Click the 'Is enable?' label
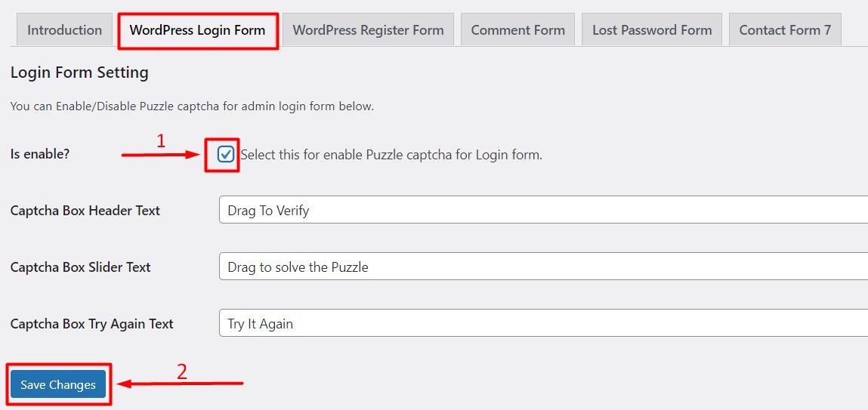 40,154
